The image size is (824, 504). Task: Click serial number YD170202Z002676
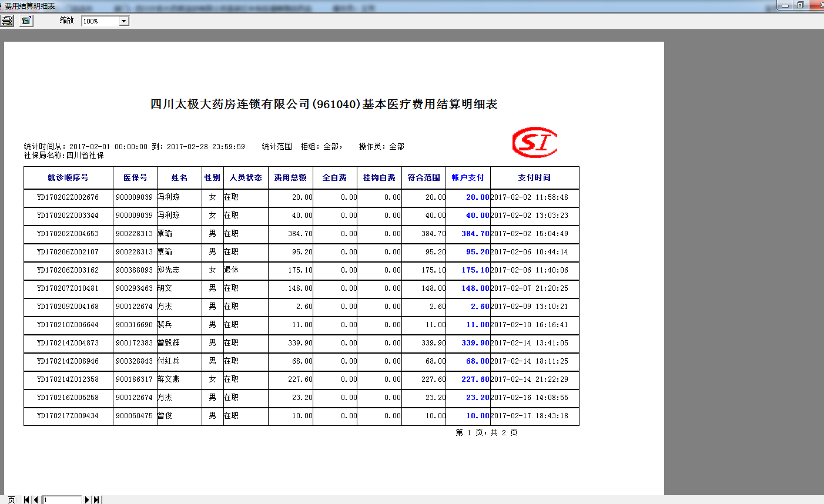click(x=68, y=197)
